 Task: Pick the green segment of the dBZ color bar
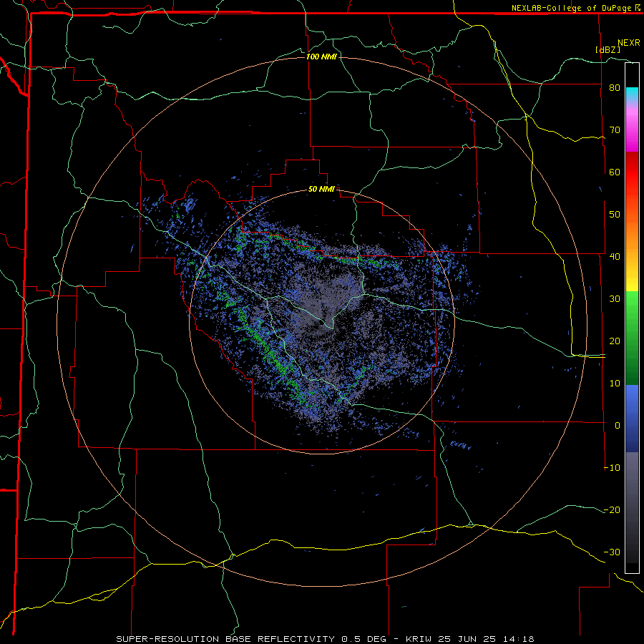click(x=632, y=338)
